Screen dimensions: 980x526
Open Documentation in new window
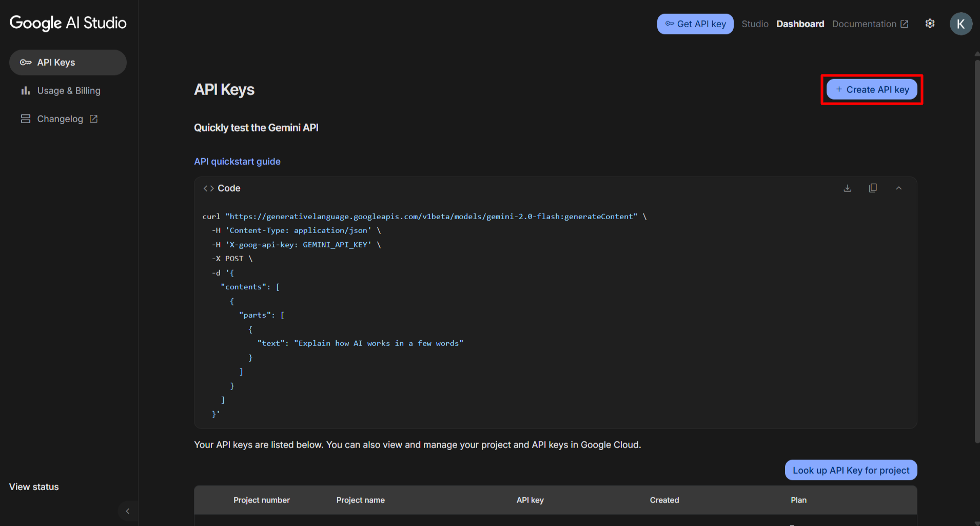(870, 24)
